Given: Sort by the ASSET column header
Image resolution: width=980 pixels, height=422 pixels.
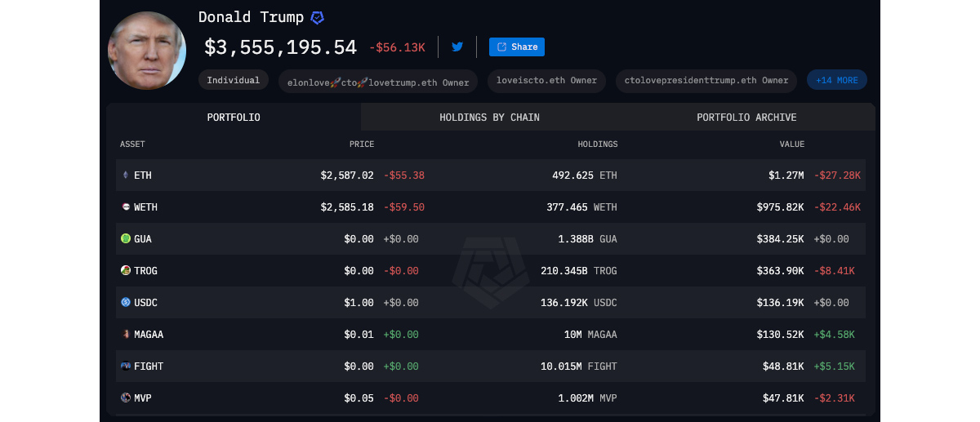Looking at the screenshot, I should pyautogui.click(x=132, y=144).
